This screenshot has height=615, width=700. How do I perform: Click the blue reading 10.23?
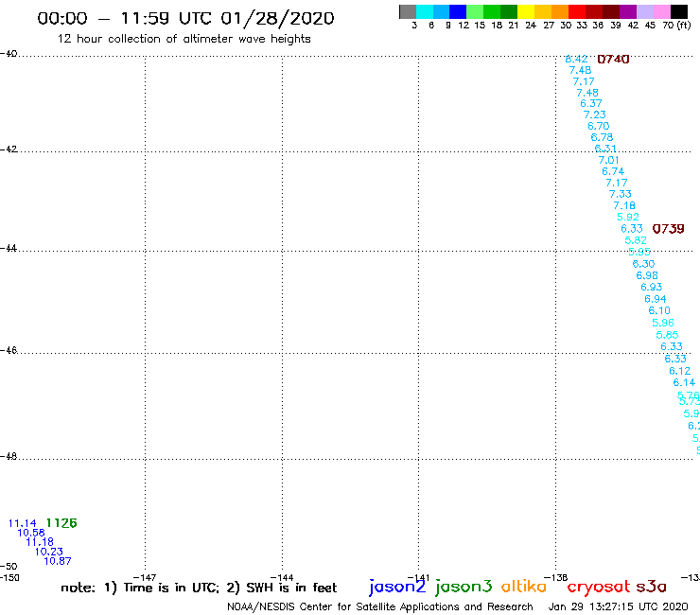tap(49, 552)
